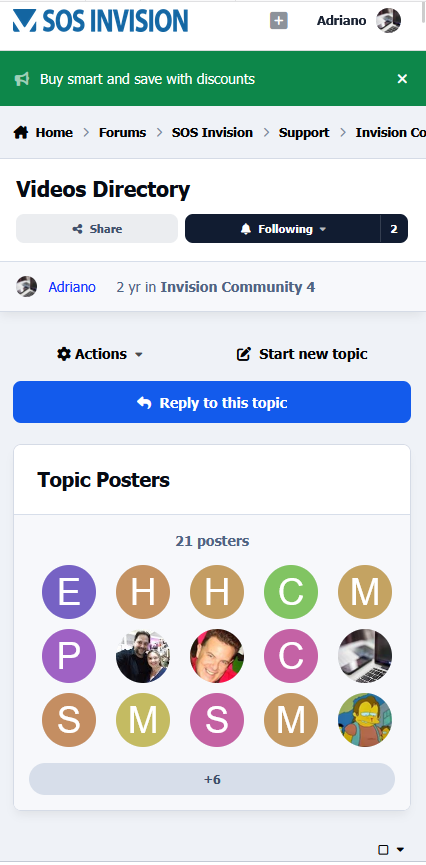Click the laptop photo poster avatar
The height and width of the screenshot is (865, 426).
coord(365,656)
